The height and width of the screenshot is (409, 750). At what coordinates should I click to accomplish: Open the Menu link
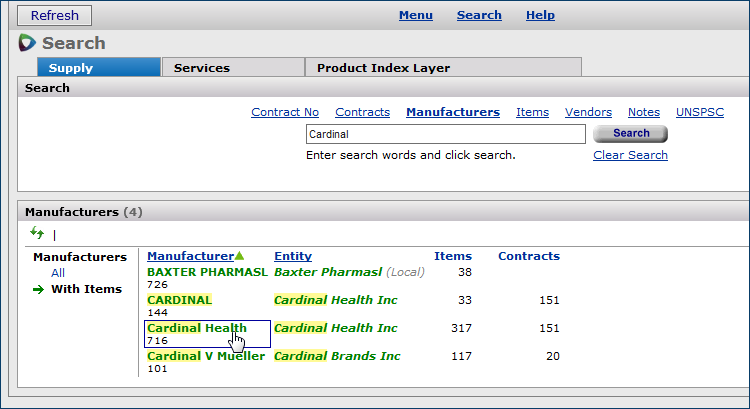(x=415, y=15)
